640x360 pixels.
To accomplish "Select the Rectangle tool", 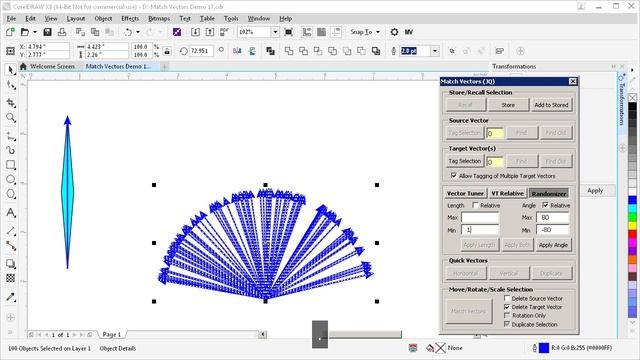I will [11, 165].
